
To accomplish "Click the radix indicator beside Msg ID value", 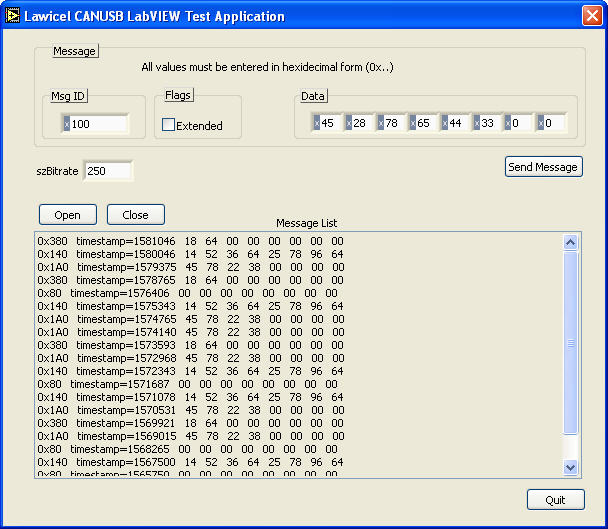I will tap(66, 124).
